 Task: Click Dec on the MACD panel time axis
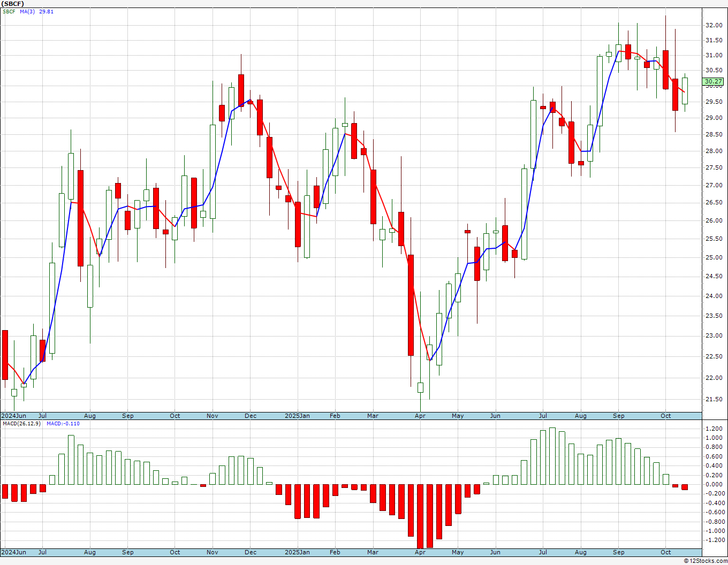point(251,552)
